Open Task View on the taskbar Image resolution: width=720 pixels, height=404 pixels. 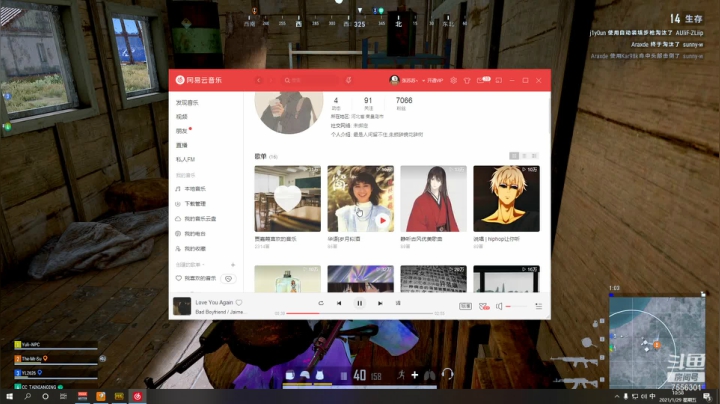click(63, 396)
